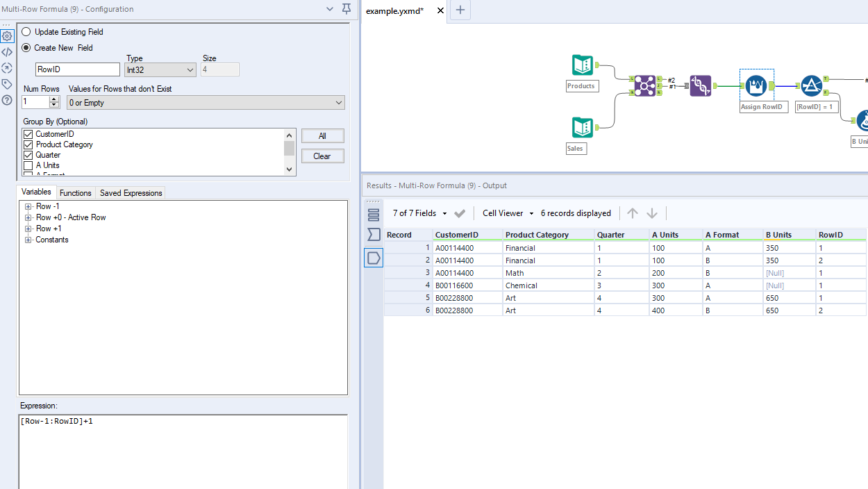Open the Configuration gear panel icon
Screen dimensions: 868x489
coord(7,35)
